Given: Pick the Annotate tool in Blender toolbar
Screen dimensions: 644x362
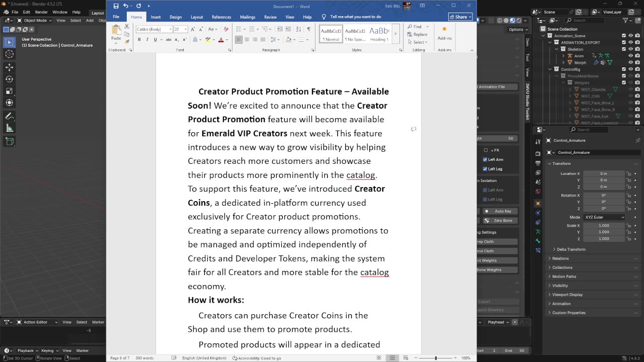Looking at the screenshot, I should click(9, 116).
